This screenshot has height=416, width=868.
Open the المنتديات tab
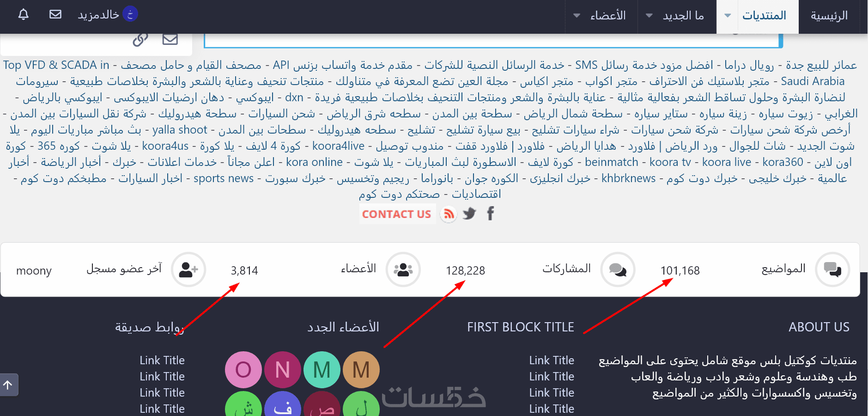(x=764, y=16)
